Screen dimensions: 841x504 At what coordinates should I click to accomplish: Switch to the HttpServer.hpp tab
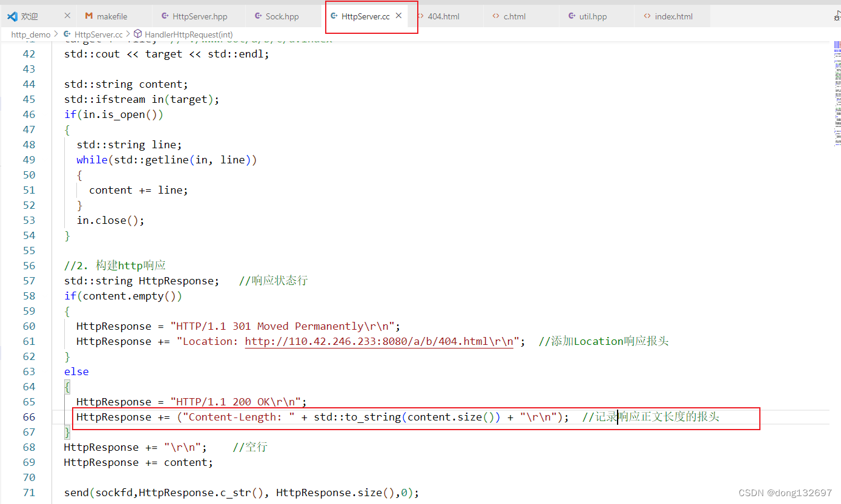[x=200, y=16]
